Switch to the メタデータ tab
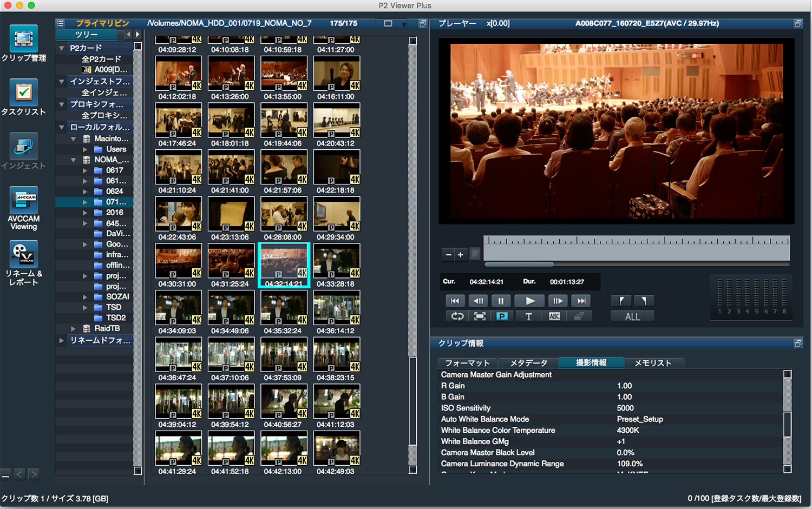The width and height of the screenshot is (812, 509). click(x=528, y=363)
